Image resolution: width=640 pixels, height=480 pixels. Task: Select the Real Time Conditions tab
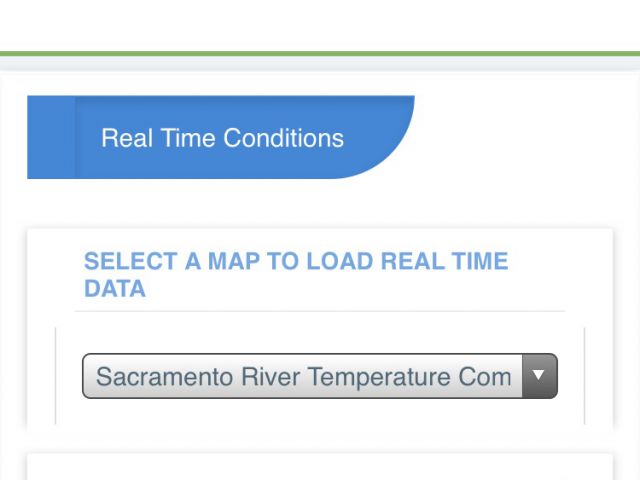[x=222, y=138]
